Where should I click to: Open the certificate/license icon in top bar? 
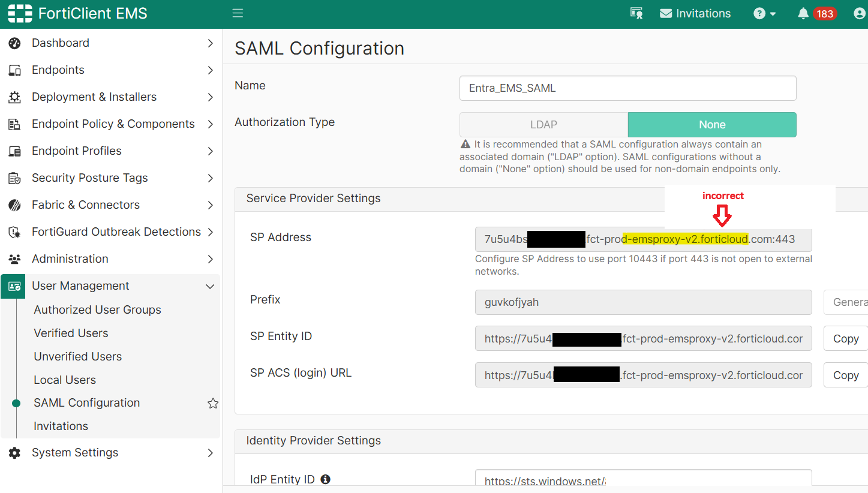coord(636,13)
